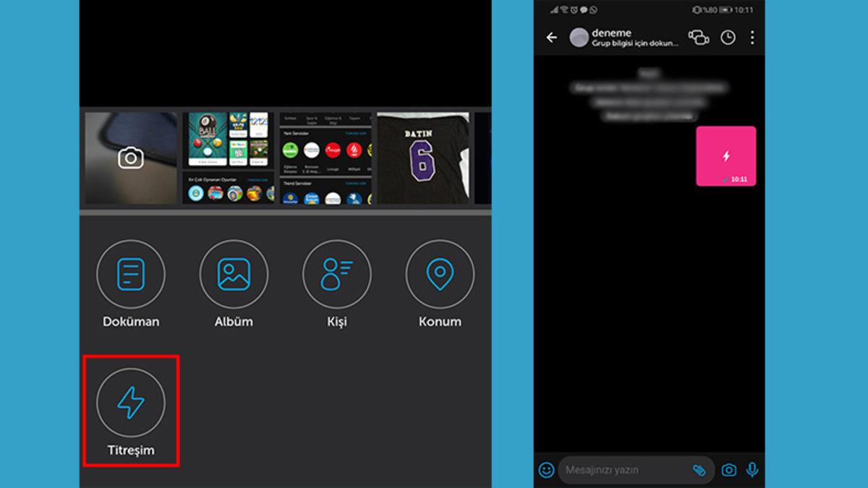
Task: Open camera from the gallery strip tile
Action: pyautogui.click(x=131, y=158)
